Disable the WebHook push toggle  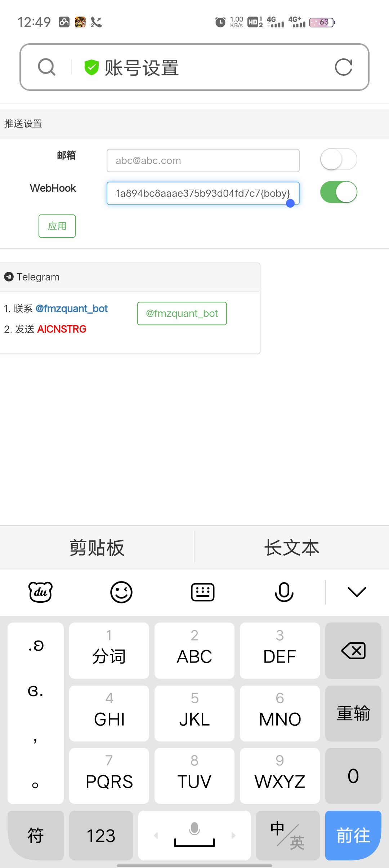[x=339, y=192]
